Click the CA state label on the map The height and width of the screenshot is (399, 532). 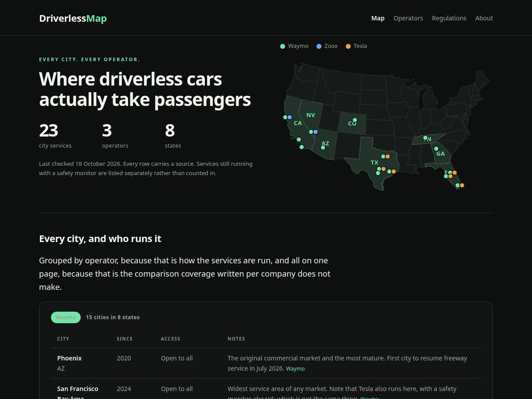(x=298, y=123)
